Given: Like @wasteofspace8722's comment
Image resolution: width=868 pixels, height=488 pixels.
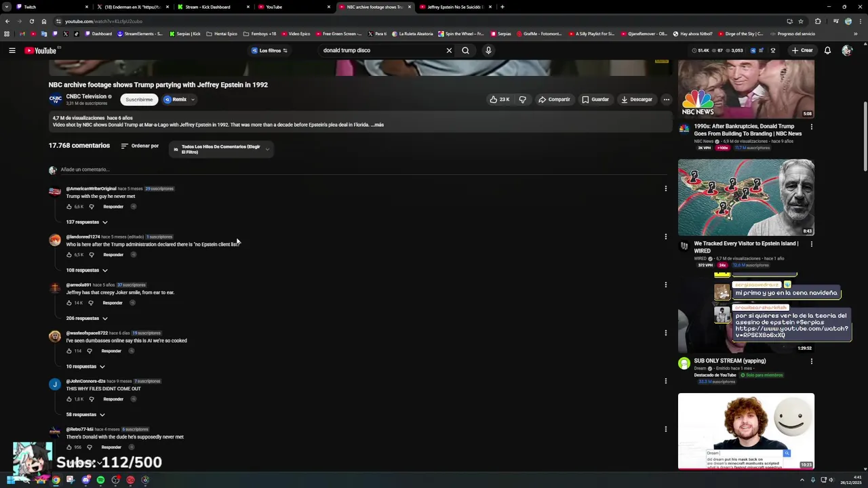Looking at the screenshot, I should tap(69, 351).
